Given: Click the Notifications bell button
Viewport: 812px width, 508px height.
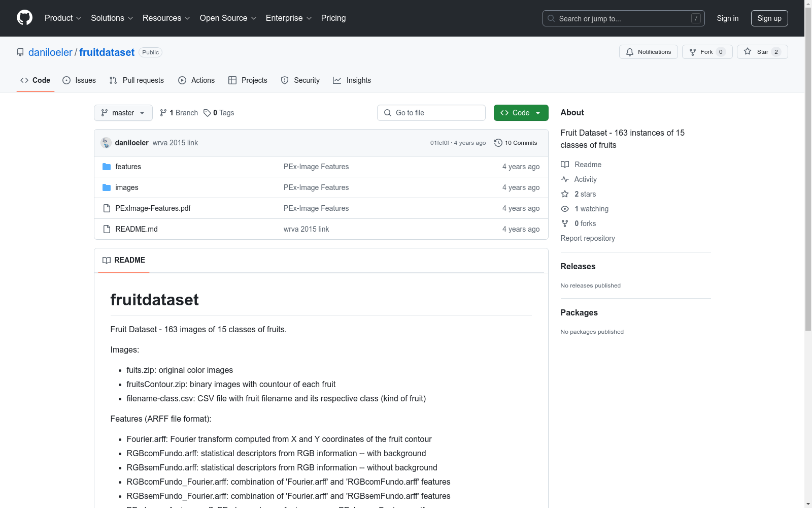Looking at the screenshot, I should (x=648, y=52).
